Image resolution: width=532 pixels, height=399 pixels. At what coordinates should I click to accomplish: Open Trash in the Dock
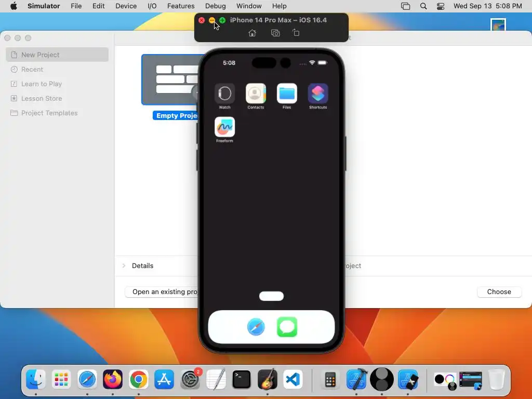[x=496, y=379]
